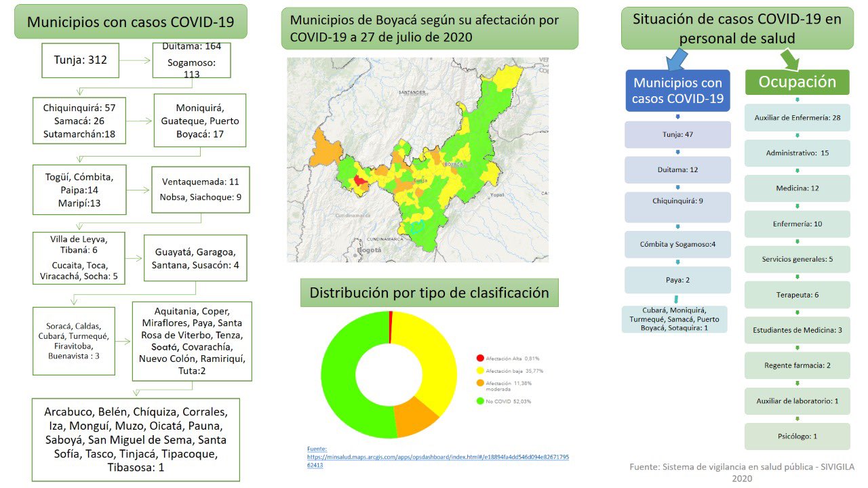Viewport: 868px width, 488px height.
Task: Click the Distribución por tipo de clasificación title
Action: click(x=429, y=293)
